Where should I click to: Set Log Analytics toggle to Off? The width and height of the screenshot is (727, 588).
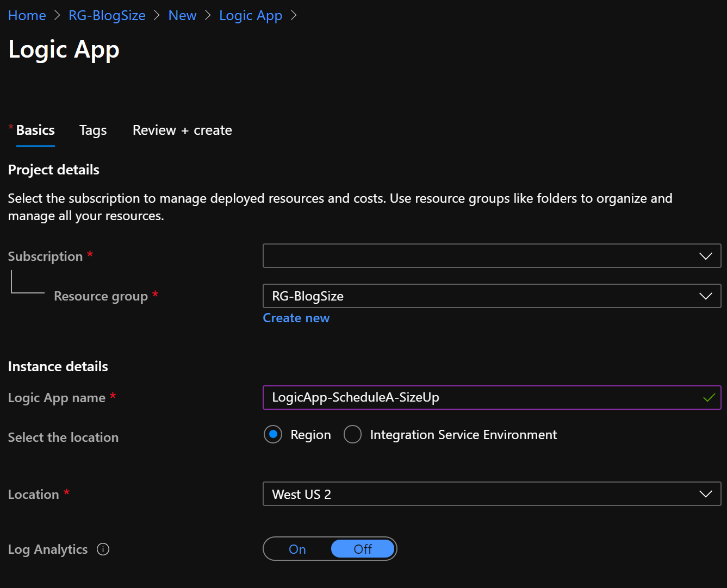(x=363, y=549)
